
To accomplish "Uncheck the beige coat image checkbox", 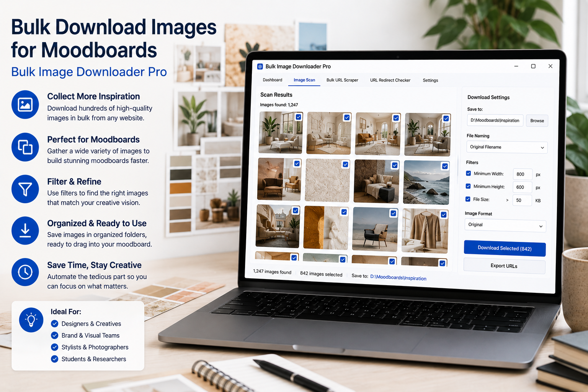I will [x=444, y=215].
